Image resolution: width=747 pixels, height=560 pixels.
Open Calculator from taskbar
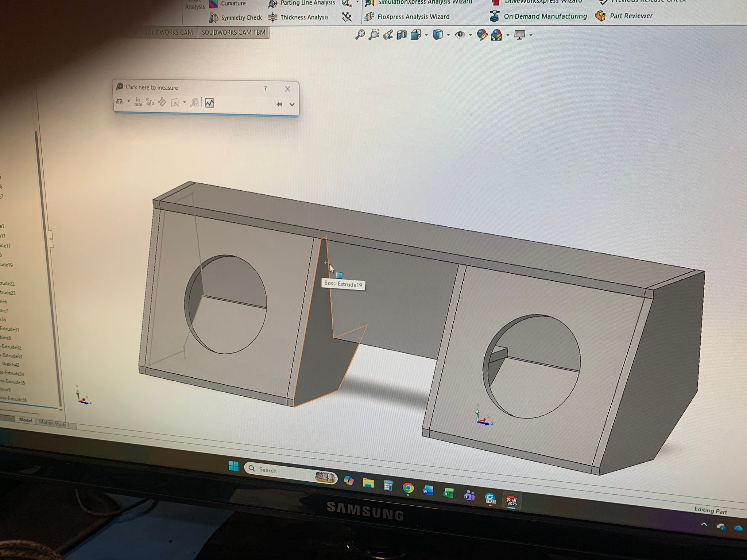tap(388, 485)
